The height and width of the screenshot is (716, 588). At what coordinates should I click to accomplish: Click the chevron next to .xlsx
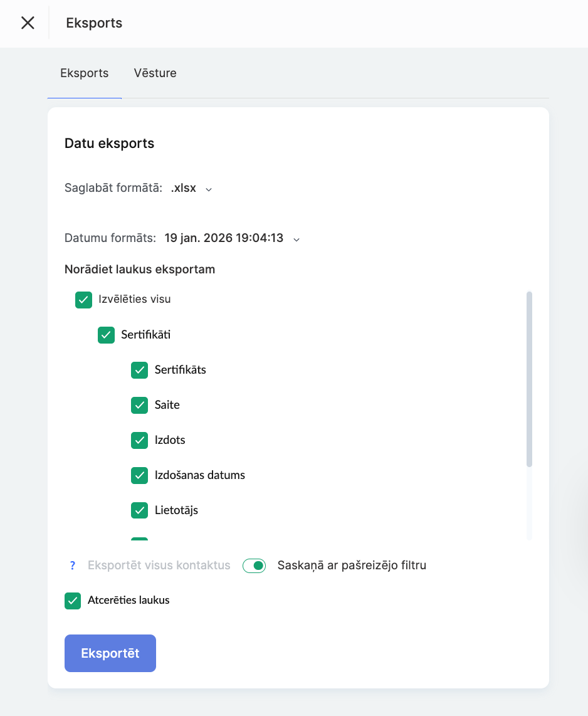click(x=209, y=189)
